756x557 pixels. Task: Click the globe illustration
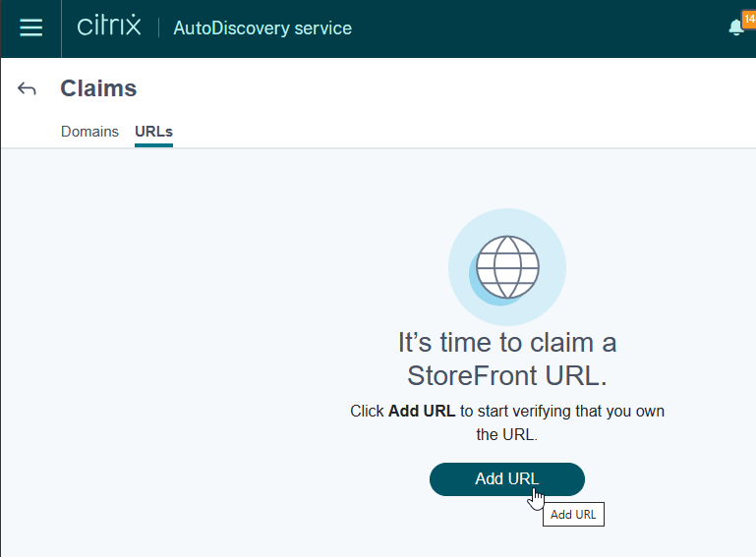(507, 267)
